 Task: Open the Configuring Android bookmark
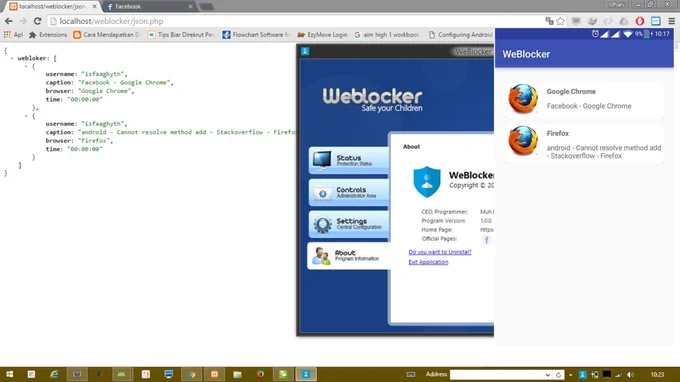[461, 35]
